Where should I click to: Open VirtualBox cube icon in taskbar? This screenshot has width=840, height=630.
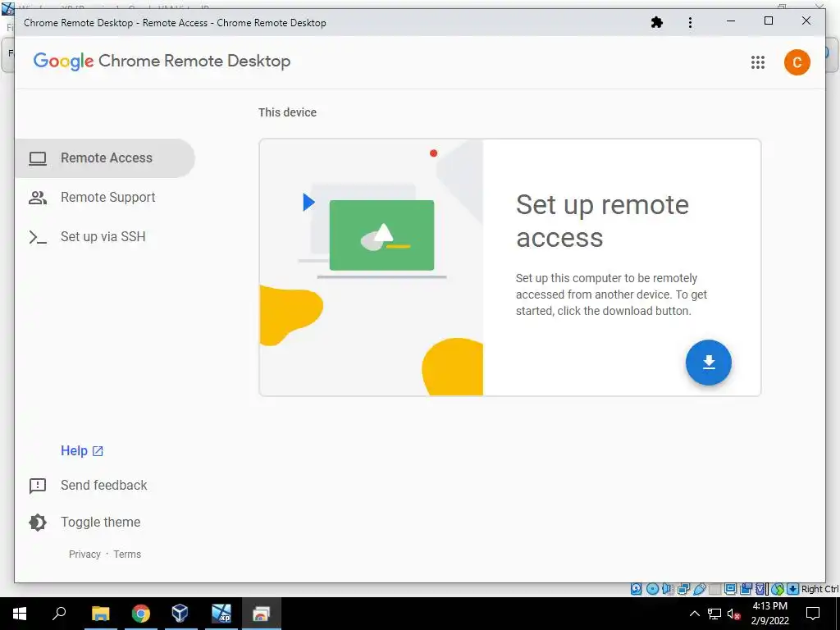click(x=180, y=614)
